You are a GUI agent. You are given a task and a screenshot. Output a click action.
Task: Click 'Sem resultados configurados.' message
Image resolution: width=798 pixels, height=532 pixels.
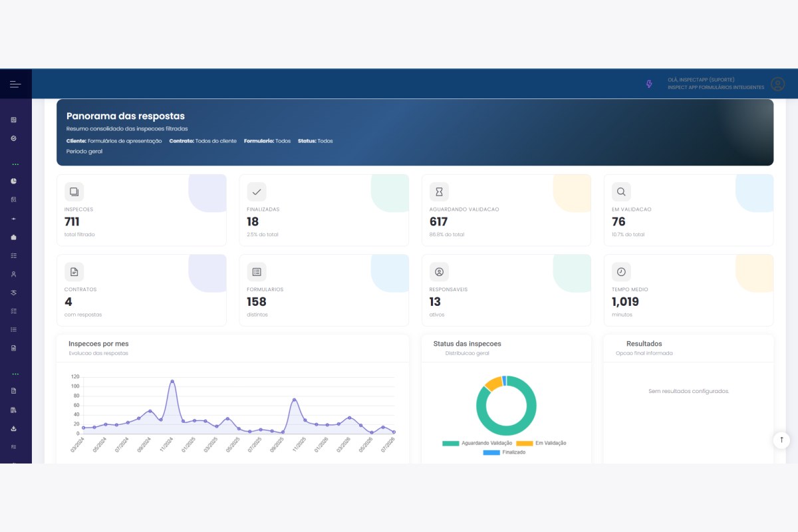[x=689, y=391]
